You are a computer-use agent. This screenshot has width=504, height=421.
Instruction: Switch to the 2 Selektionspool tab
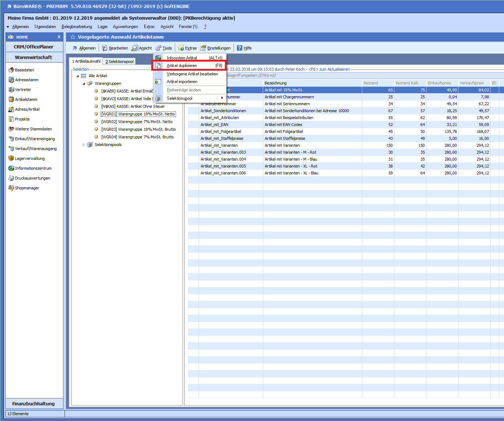click(x=120, y=62)
